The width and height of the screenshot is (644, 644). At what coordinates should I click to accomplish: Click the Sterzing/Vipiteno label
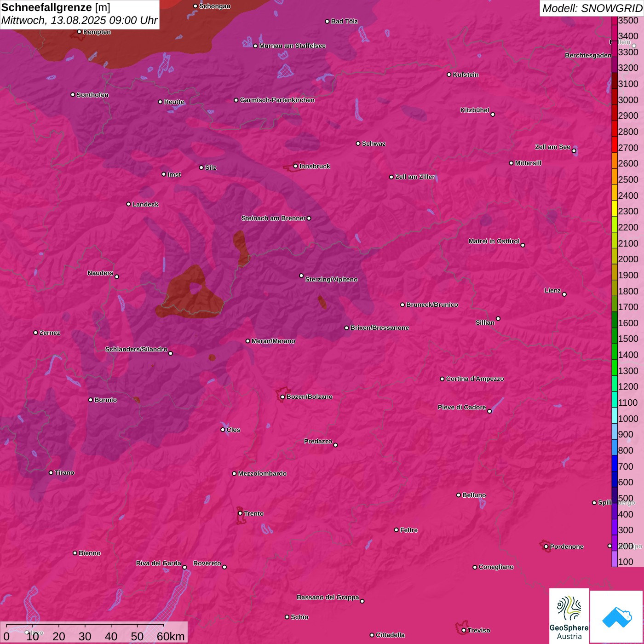tap(331, 279)
